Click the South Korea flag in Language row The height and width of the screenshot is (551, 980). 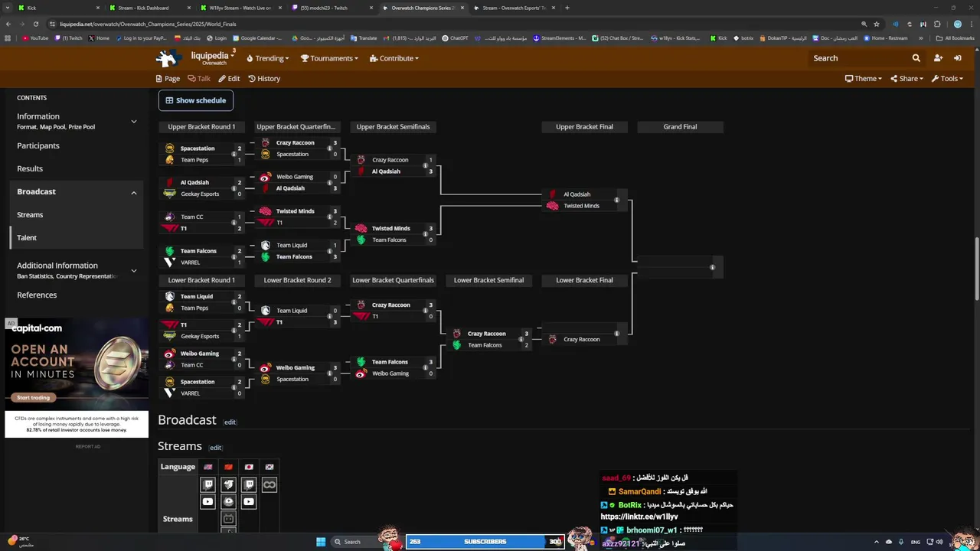click(x=269, y=467)
